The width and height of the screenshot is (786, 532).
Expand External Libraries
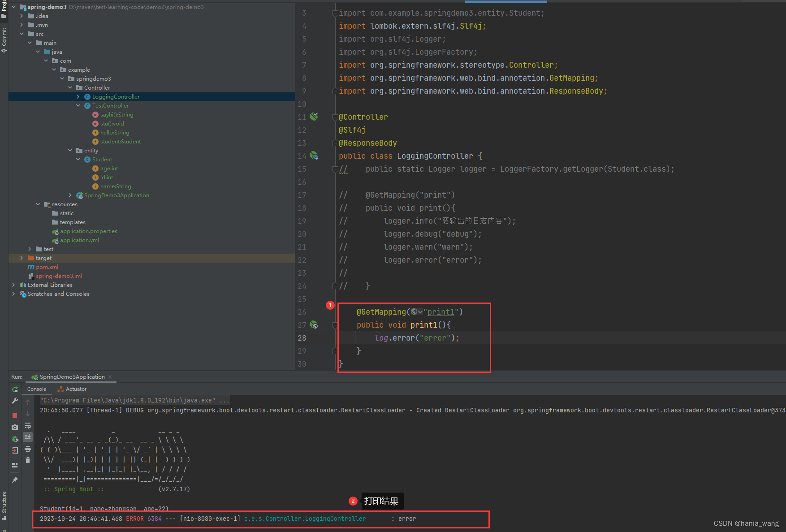tap(13, 285)
